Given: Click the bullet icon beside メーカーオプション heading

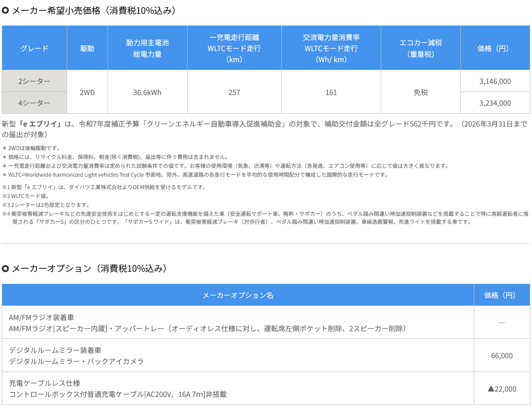Looking at the screenshot, I should 5,269.
